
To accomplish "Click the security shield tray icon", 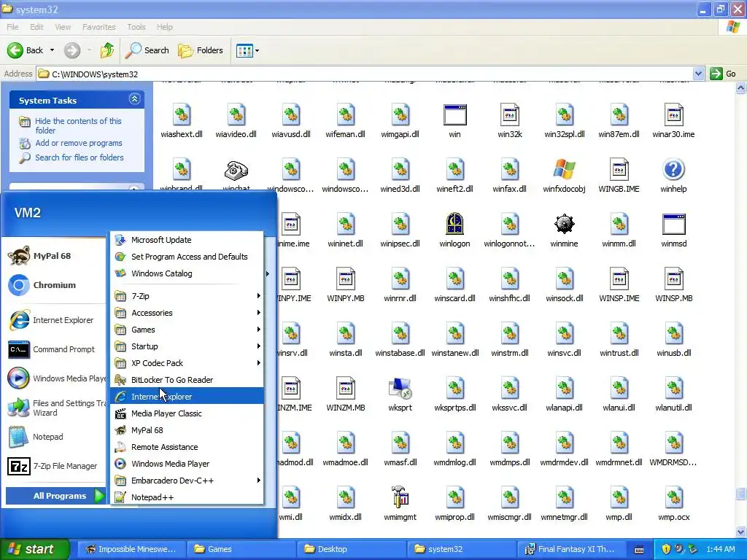I will click(665, 549).
